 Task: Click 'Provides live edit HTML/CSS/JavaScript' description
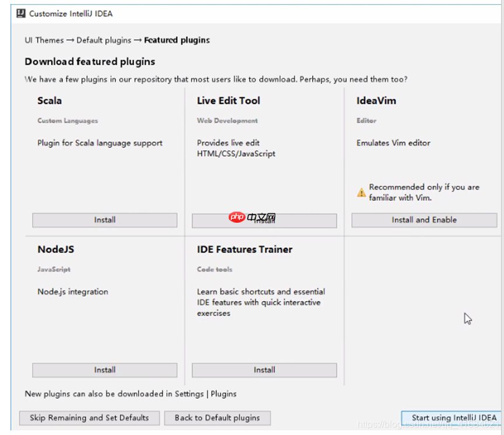tap(236, 148)
